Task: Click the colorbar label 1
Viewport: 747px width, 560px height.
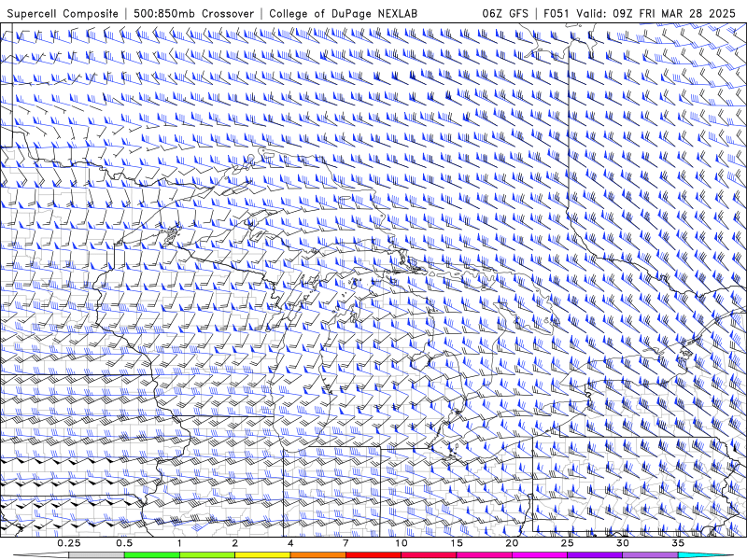Action: pyautogui.click(x=179, y=543)
